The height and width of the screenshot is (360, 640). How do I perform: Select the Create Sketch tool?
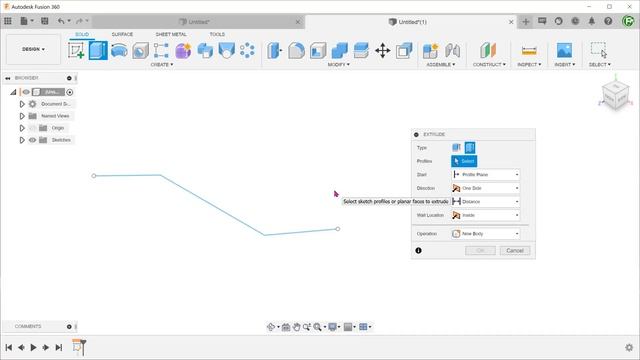point(76,51)
